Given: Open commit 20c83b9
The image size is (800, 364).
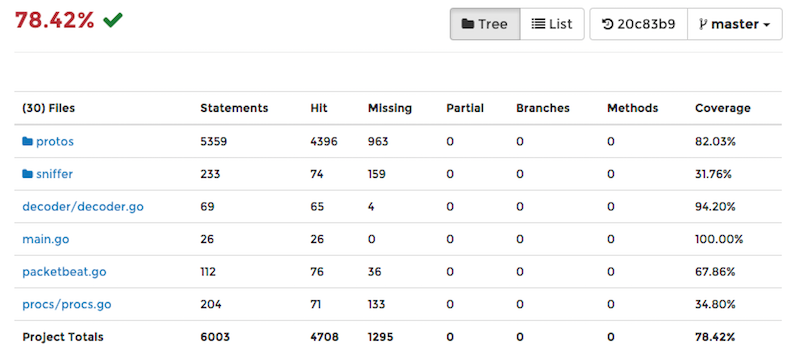Looking at the screenshot, I should (639, 24).
